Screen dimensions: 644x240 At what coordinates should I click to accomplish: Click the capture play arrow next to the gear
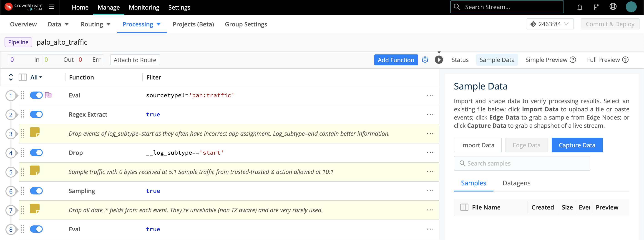pos(439,60)
